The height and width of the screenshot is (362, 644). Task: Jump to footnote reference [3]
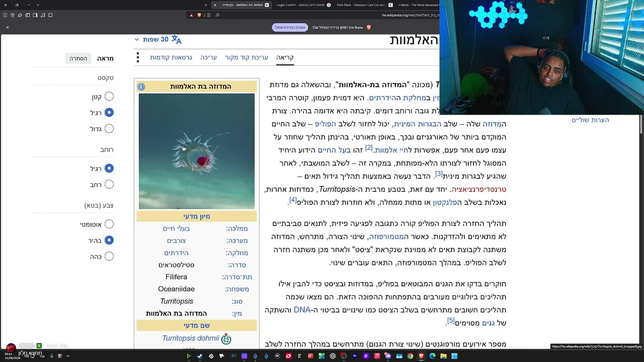pos(439,174)
